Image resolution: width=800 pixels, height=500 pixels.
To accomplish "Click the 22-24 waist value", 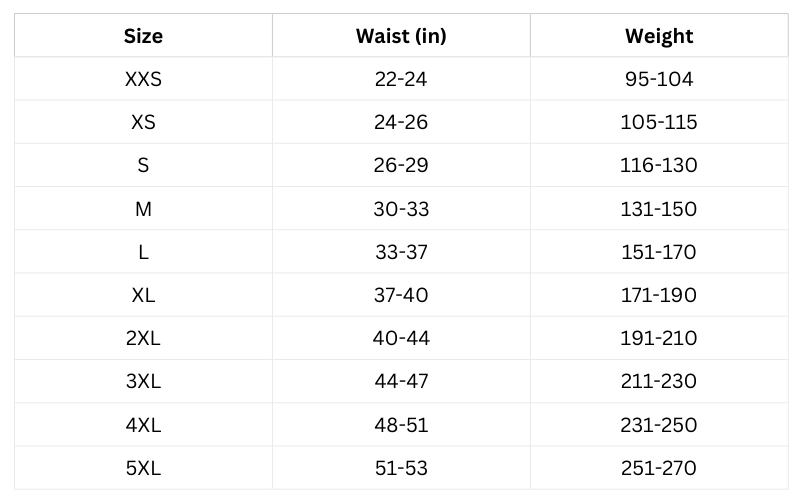I will tap(400, 79).
